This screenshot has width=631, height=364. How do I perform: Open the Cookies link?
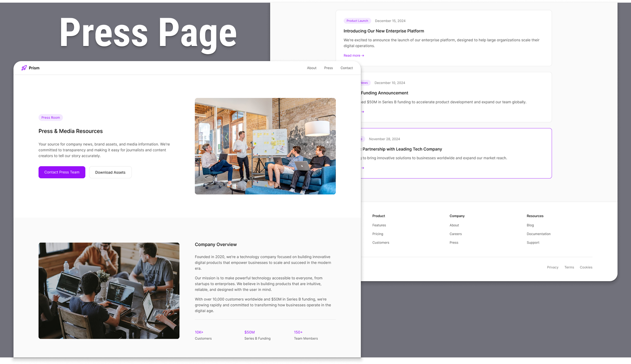(x=586, y=267)
